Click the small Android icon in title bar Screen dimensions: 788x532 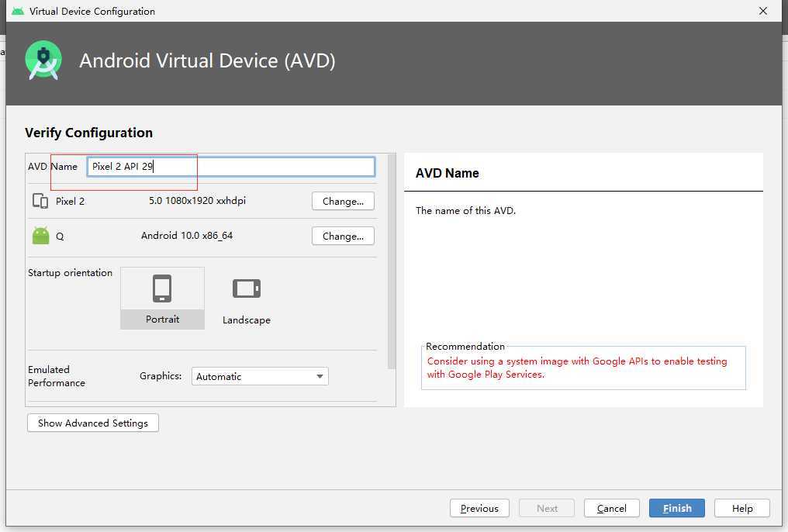click(x=17, y=11)
